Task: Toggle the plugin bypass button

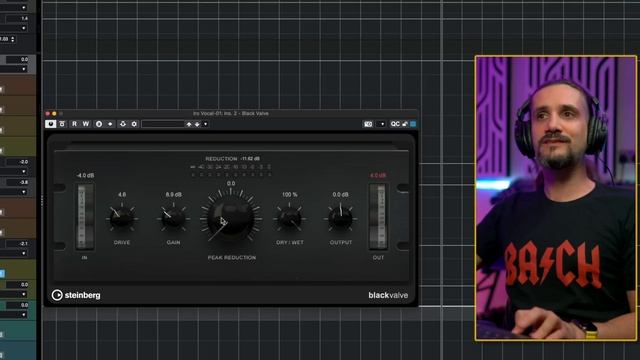Action: (x=62, y=124)
